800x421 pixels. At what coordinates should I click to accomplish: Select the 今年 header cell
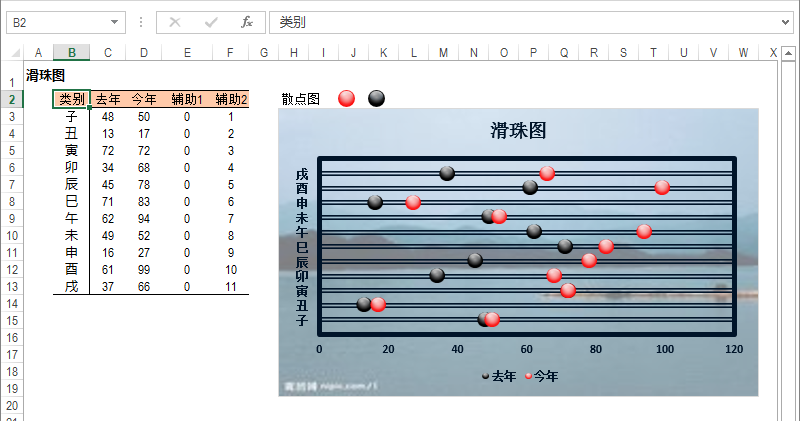pyautogui.click(x=144, y=99)
